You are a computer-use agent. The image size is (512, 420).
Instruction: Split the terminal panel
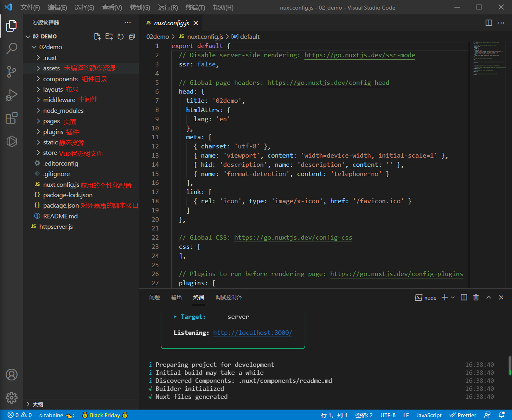point(464,297)
